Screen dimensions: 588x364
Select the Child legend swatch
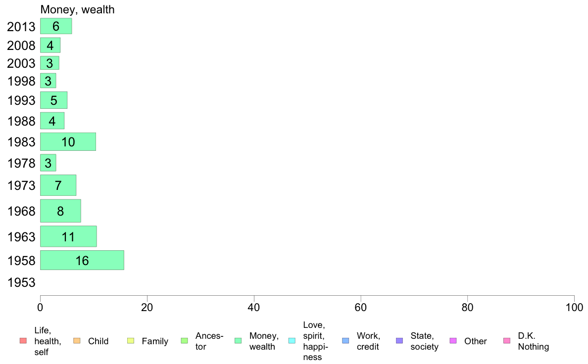[77, 341]
